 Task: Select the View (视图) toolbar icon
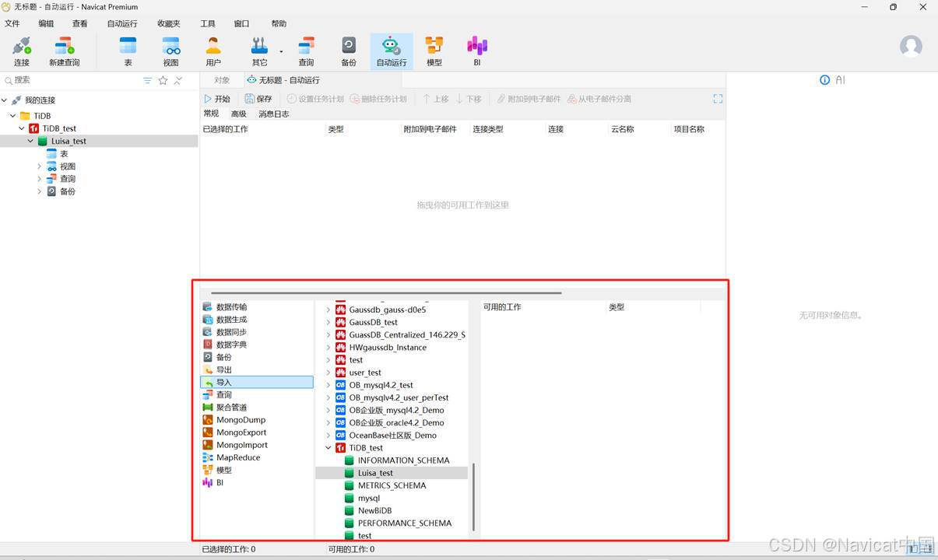[170, 52]
